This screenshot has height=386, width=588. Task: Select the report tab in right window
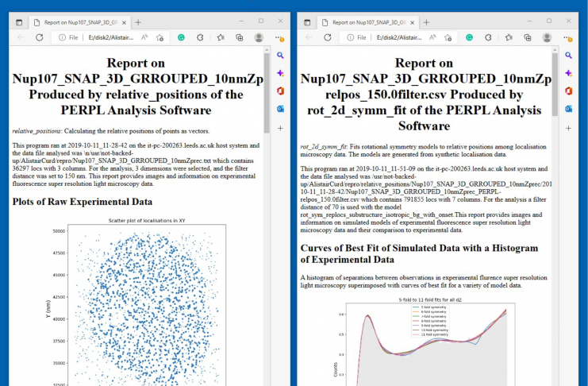(x=368, y=22)
